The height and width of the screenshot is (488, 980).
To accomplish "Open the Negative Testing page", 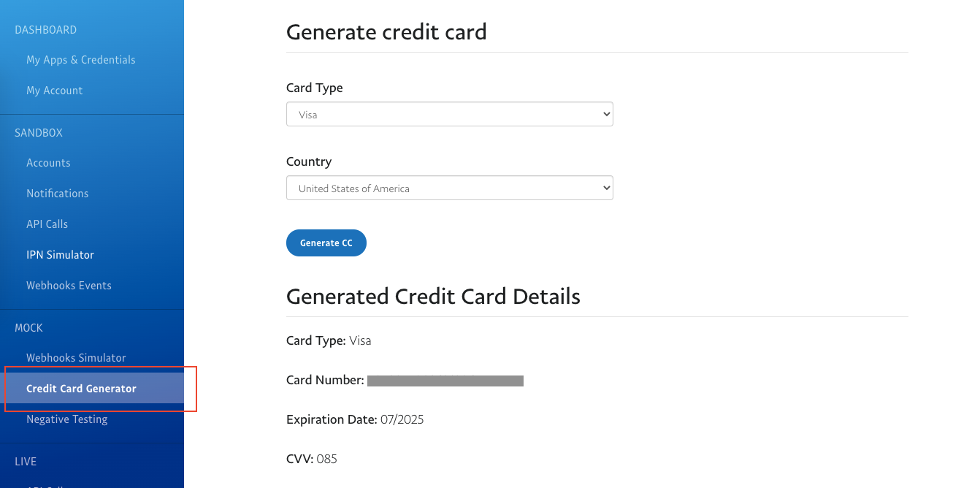I will click(67, 419).
